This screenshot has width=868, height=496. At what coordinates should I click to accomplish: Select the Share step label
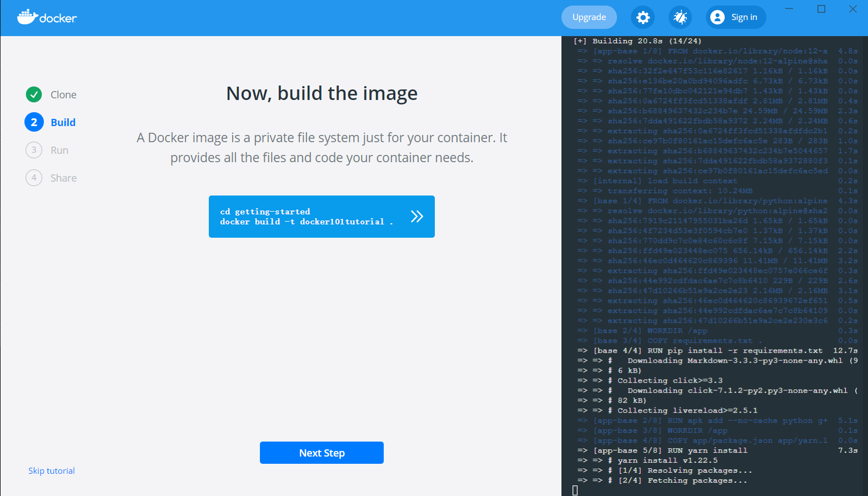pyautogui.click(x=63, y=178)
